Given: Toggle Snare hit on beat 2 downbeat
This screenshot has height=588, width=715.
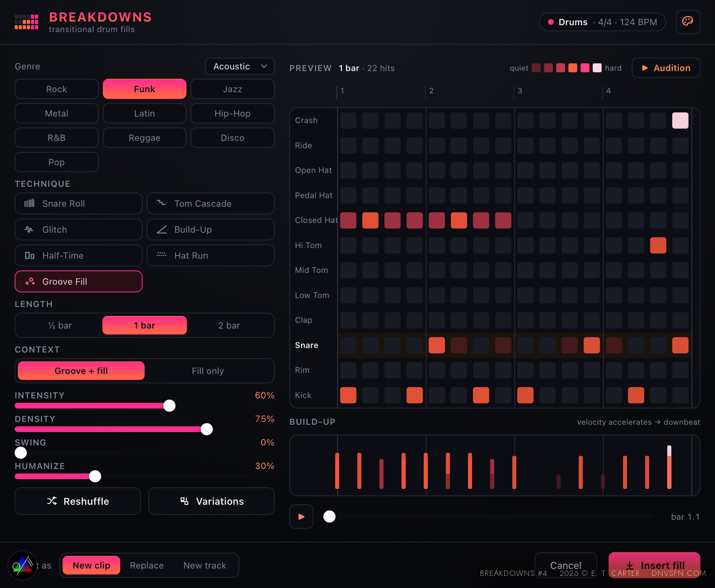Looking at the screenshot, I should (x=437, y=345).
